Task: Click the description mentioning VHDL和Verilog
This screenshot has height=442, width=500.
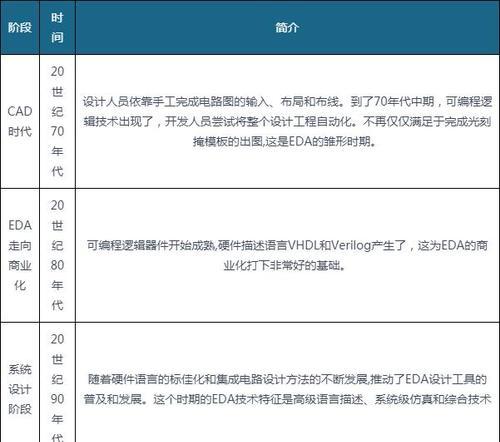Action: [287, 255]
